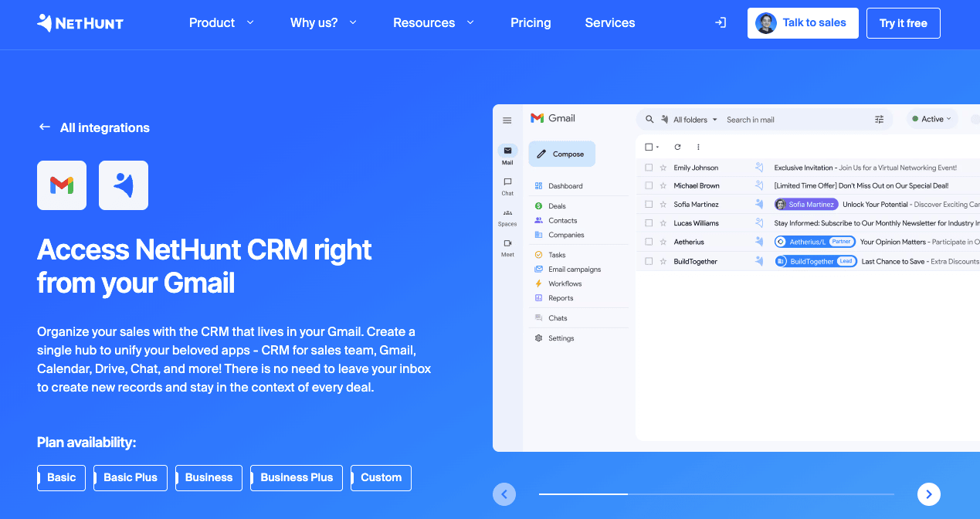The image size is (980, 519).
Task: Check the Michael Brown email checkbox
Action: (649, 186)
